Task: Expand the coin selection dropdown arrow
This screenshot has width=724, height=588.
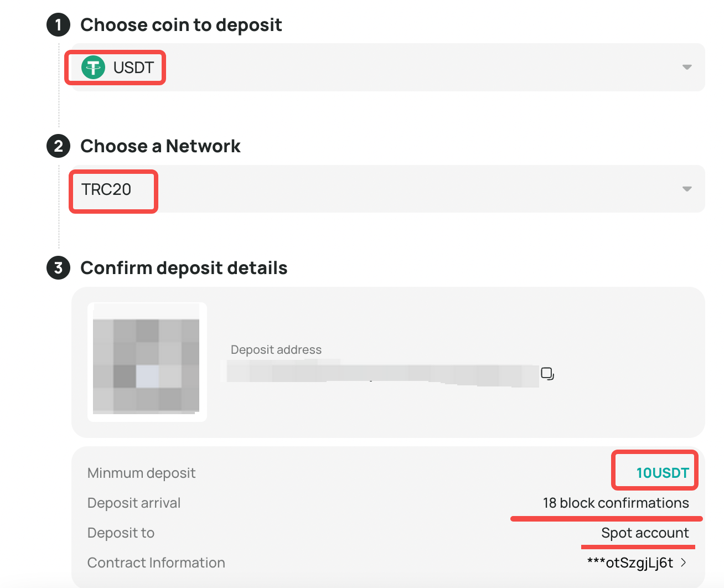Action: 687,68
